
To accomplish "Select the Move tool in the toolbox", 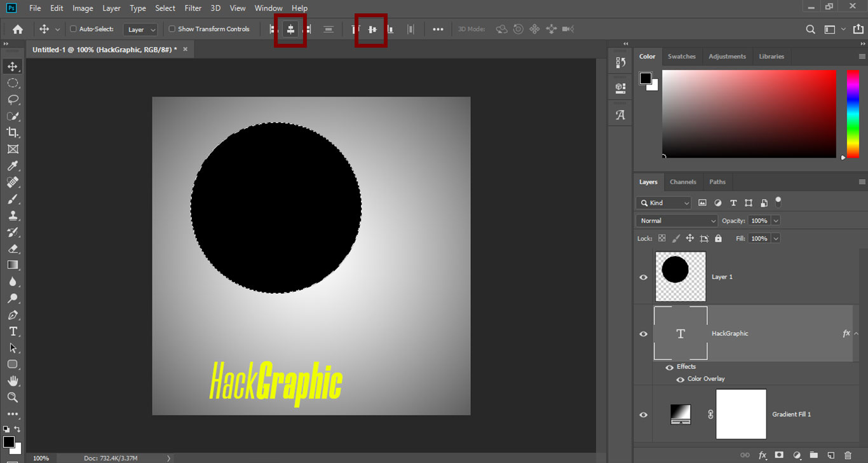I will coord(13,67).
